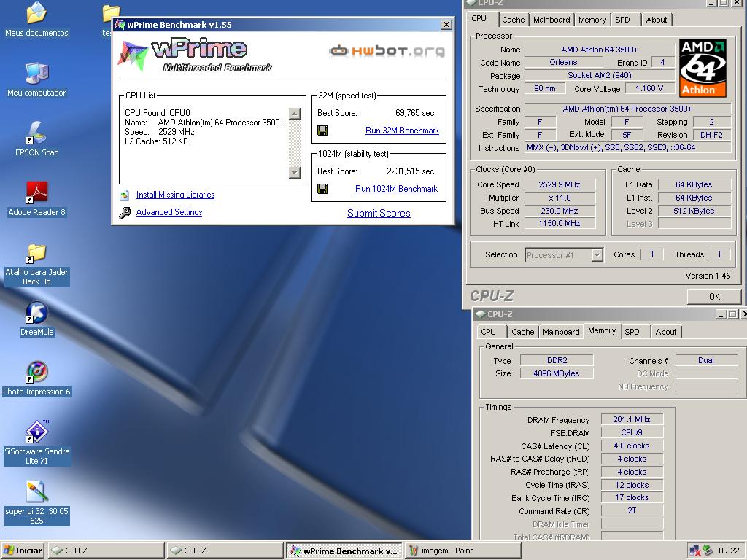Click hwbot.org logo in wPrime

tap(387, 50)
